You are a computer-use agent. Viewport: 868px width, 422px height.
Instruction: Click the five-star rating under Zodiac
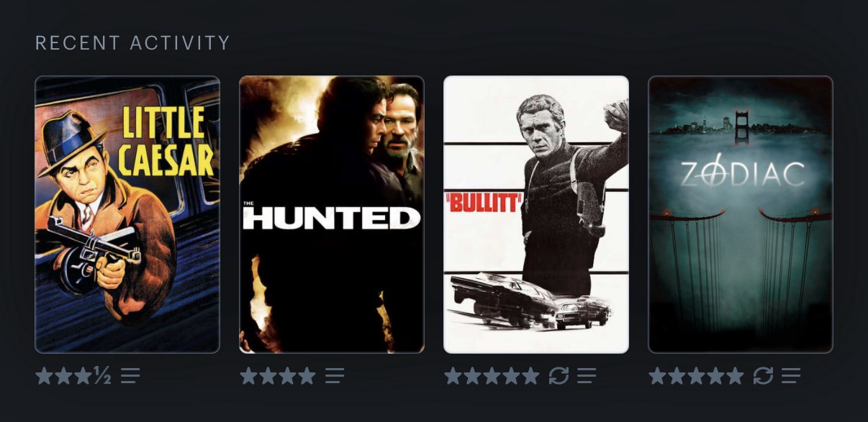pos(696,375)
